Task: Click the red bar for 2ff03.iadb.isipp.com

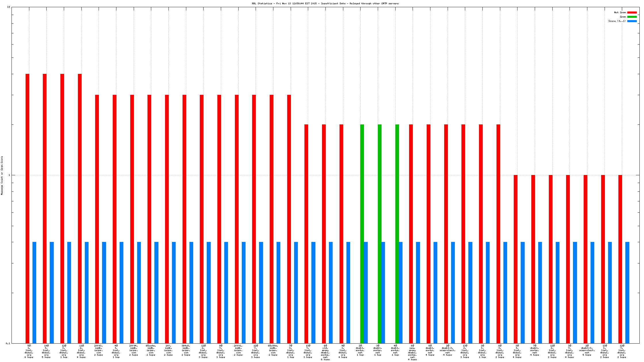Action: point(97,218)
